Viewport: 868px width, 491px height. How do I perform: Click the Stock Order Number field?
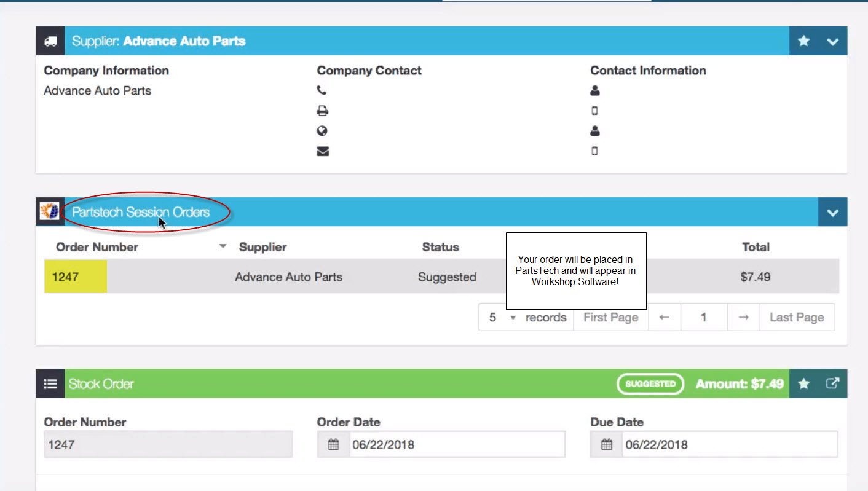[168, 444]
